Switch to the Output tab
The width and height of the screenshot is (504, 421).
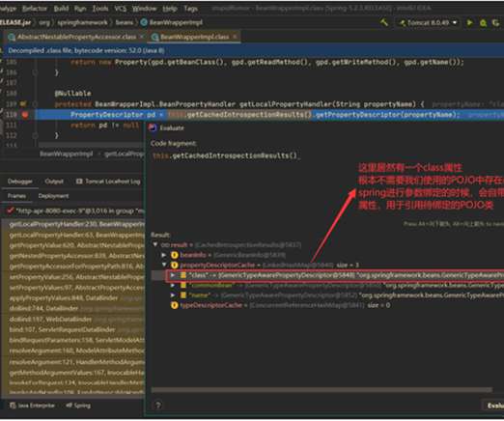[54, 182]
